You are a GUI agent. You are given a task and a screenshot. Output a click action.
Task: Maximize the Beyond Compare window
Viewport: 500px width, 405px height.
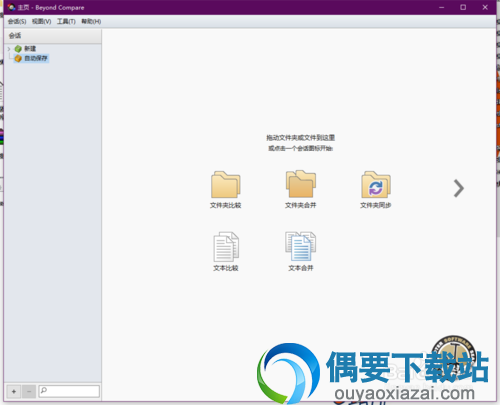coord(463,7)
